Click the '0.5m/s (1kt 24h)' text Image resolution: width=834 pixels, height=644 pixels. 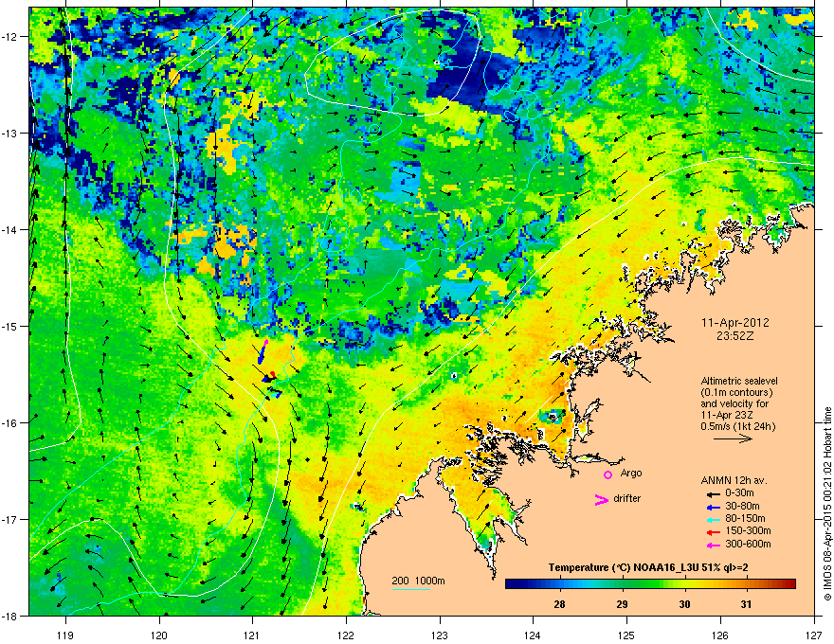(x=738, y=426)
